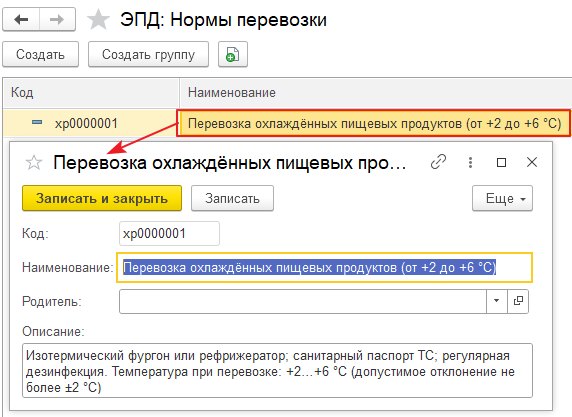This screenshot has height=417, width=572.
Task: Expand the Родитель dropdown list
Action: coord(496,301)
